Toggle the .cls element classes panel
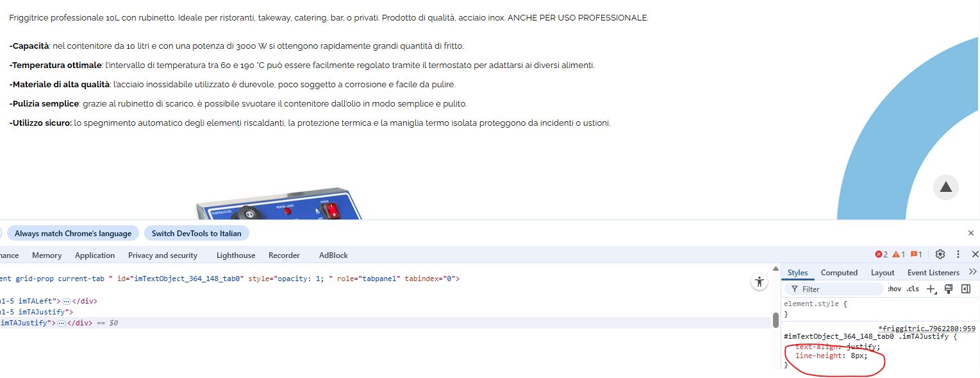 pyautogui.click(x=913, y=289)
